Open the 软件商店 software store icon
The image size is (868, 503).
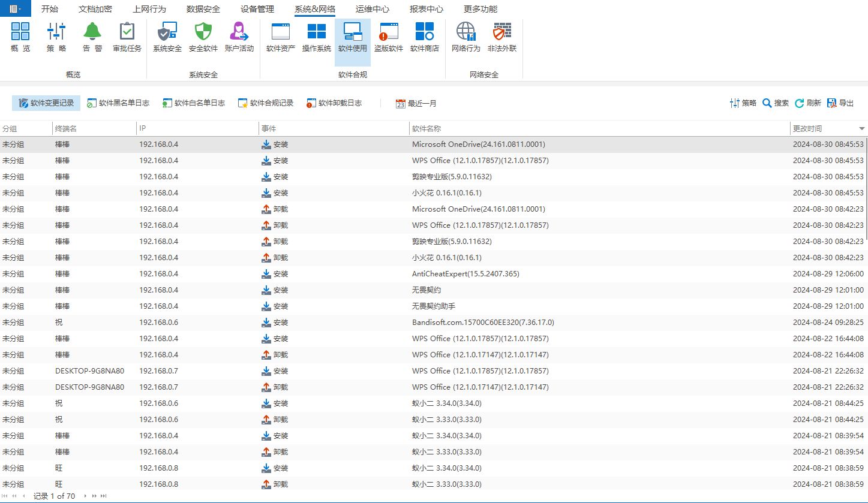pyautogui.click(x=425, y=37)
